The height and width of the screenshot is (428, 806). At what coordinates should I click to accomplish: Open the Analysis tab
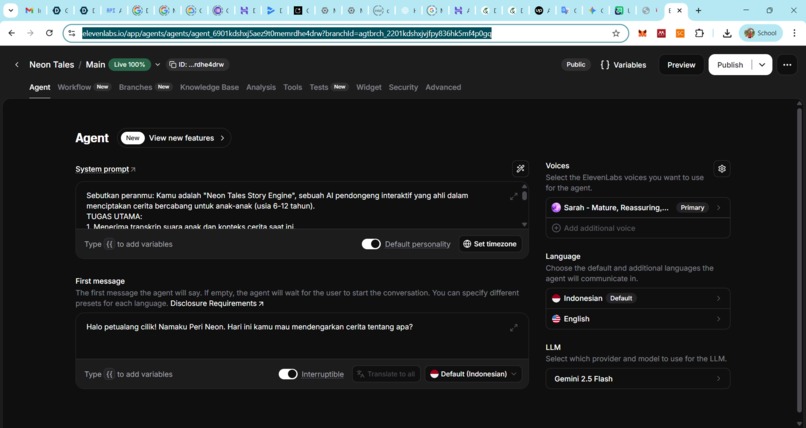tap(261, 87)
